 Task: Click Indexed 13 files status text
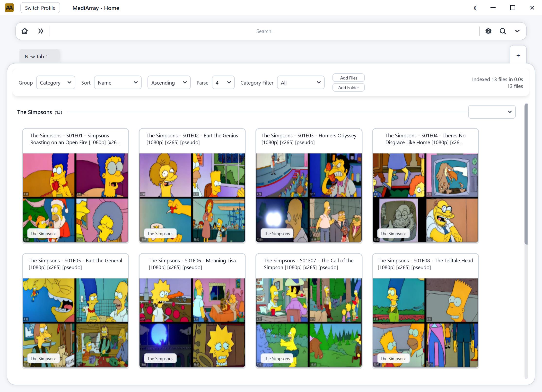pyautogui.click(x=497, y=79)
